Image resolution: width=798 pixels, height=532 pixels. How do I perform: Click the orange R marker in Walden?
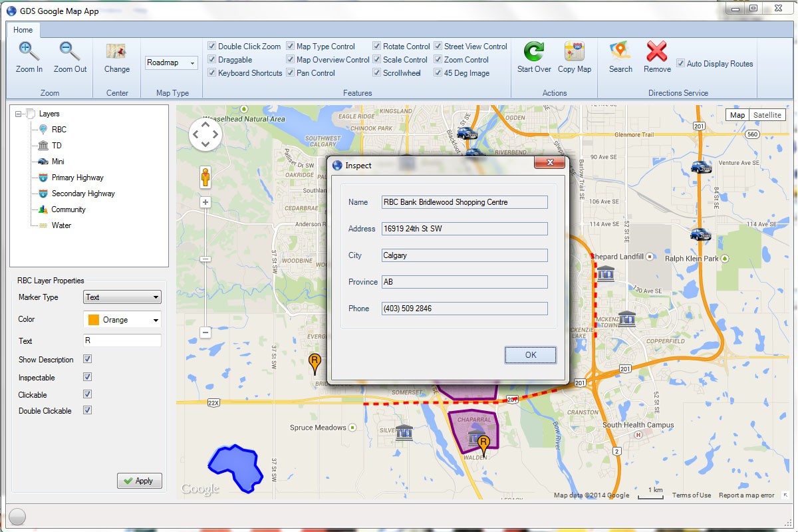point(483,446)
